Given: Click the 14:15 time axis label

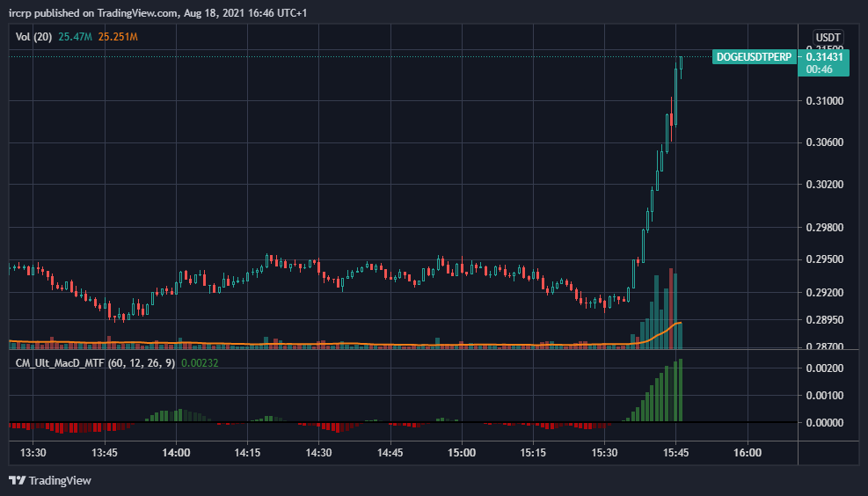Looking at the screenshot, I should [x=247, y=453].
